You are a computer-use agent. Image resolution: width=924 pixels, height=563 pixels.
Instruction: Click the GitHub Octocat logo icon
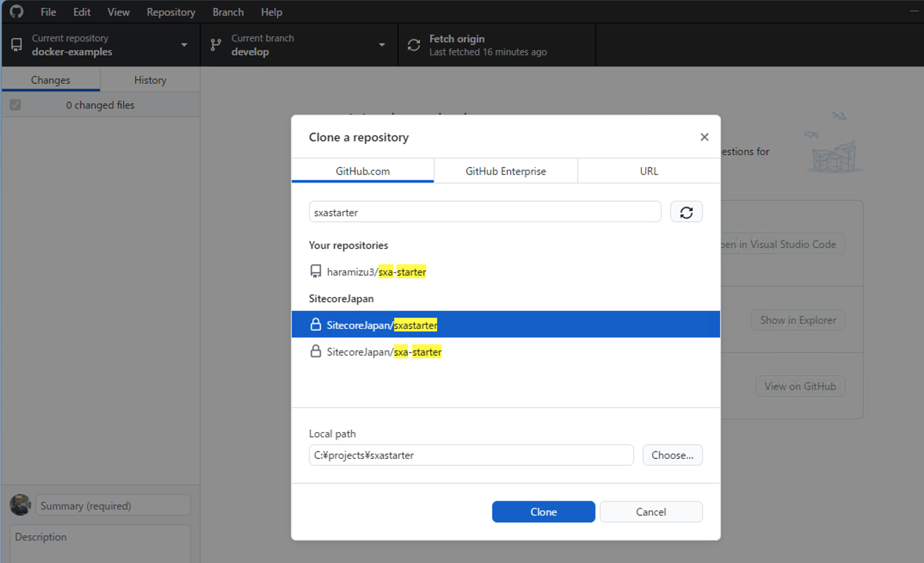point(16,12)
